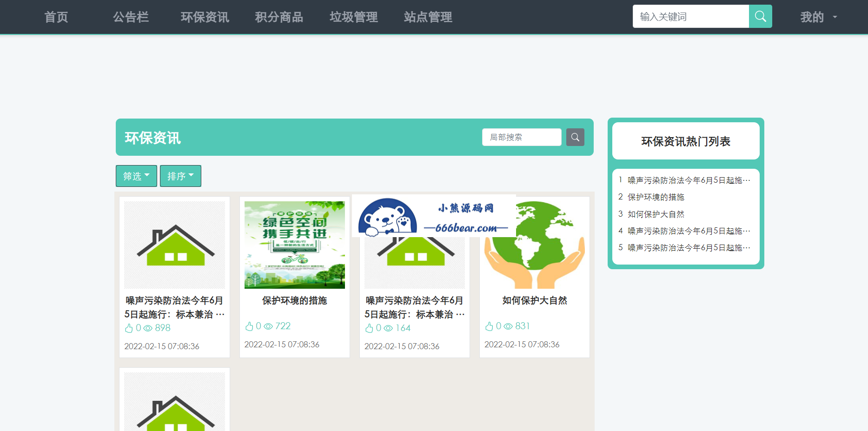Image resolution: width=868 pixels, height=431 pixels.
Task: Click the 环保资讯热门列表 heading
Action: [686, 141]
